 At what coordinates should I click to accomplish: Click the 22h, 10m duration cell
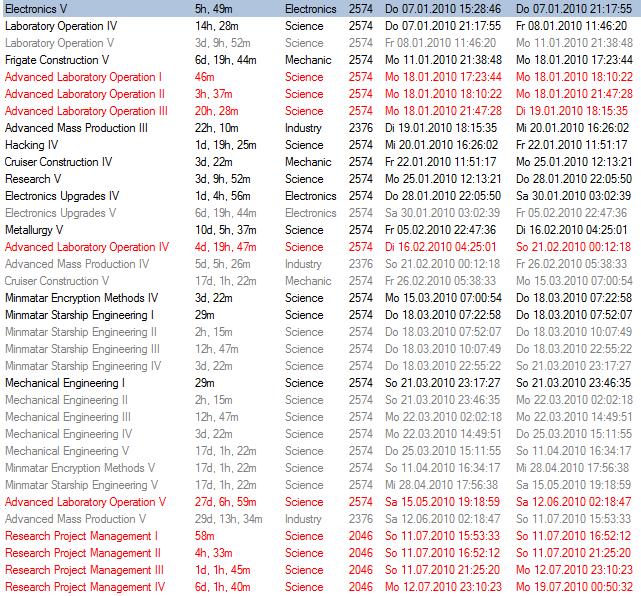216,128
